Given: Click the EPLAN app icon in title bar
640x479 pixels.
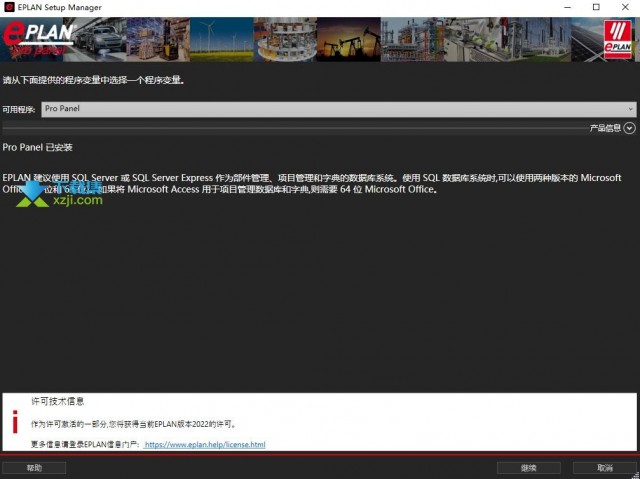Looking at the screenshot, I should pyautogui.click(x=9, y=7).
